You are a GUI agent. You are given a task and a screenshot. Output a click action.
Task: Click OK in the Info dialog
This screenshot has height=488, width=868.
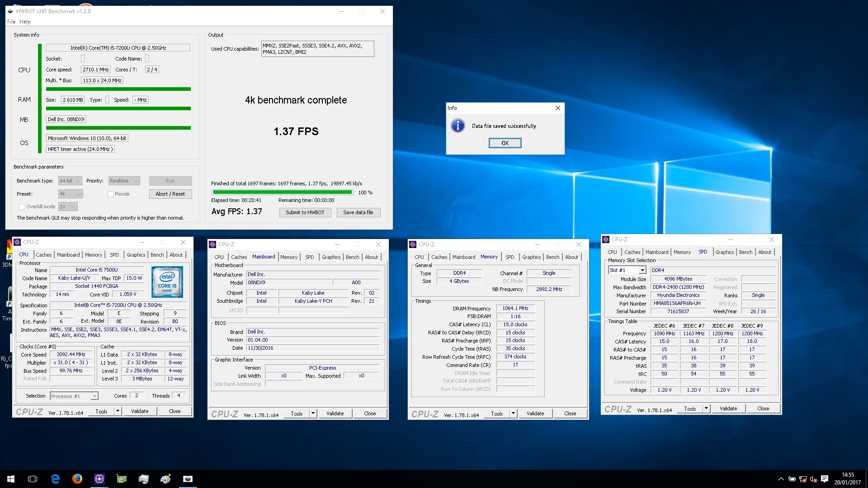(505, 143)
